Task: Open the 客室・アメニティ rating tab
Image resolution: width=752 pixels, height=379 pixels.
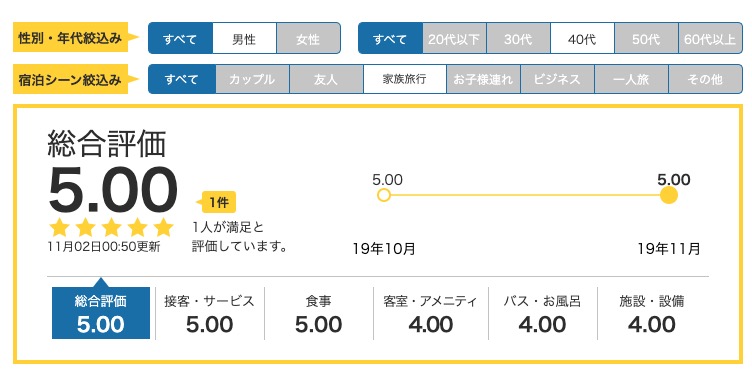Action: 431,313
